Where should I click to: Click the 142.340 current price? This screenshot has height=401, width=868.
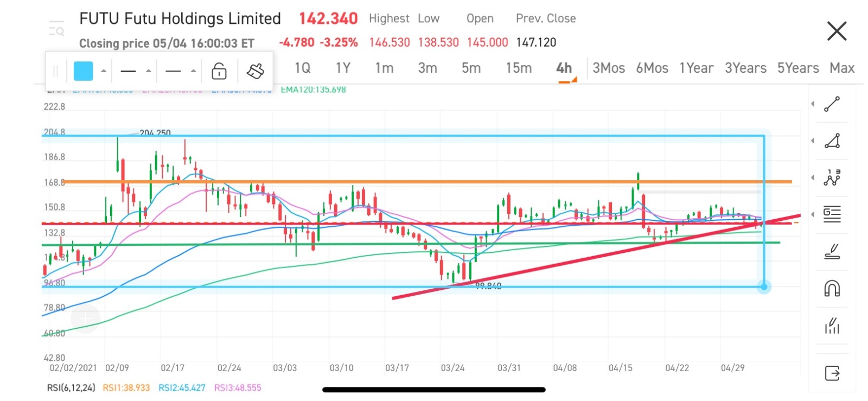328,19
